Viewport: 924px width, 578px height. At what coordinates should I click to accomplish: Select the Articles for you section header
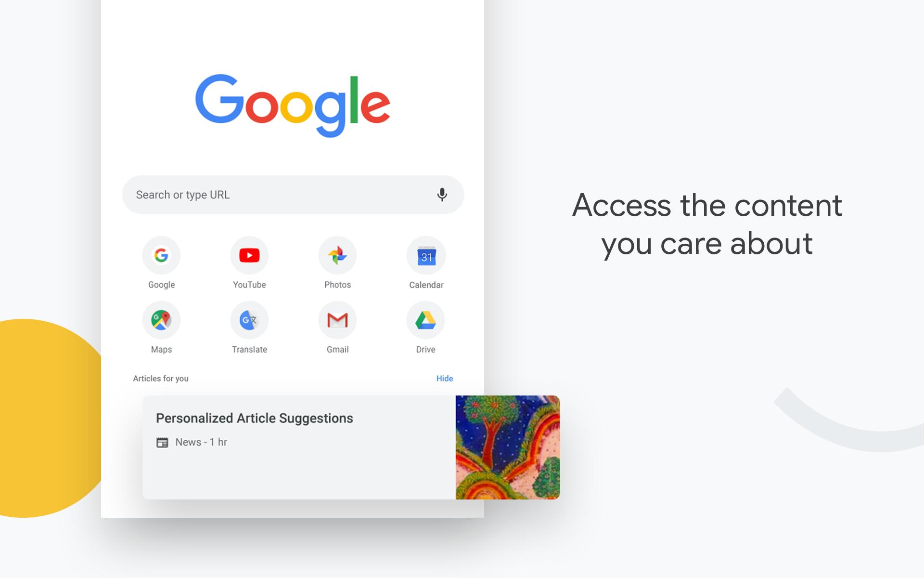tap(160, 378)
